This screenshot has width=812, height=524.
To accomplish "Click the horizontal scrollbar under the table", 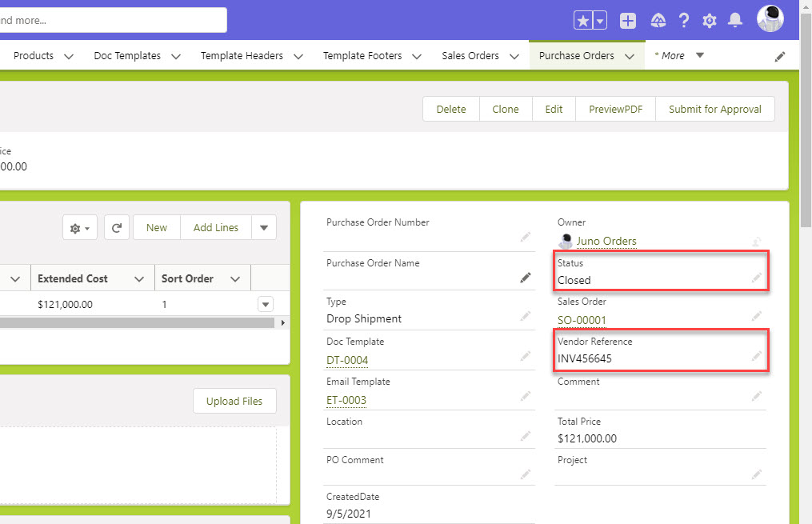I will coord(136,322).
